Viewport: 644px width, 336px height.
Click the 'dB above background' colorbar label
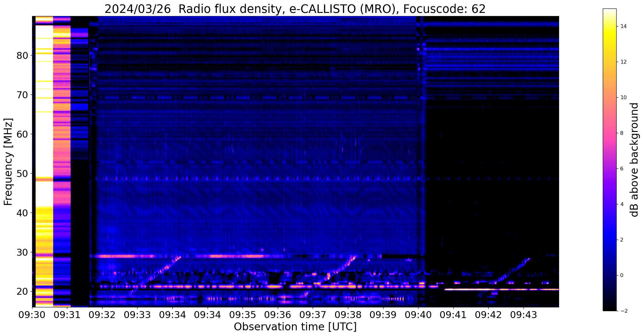[x=635, y=160]
